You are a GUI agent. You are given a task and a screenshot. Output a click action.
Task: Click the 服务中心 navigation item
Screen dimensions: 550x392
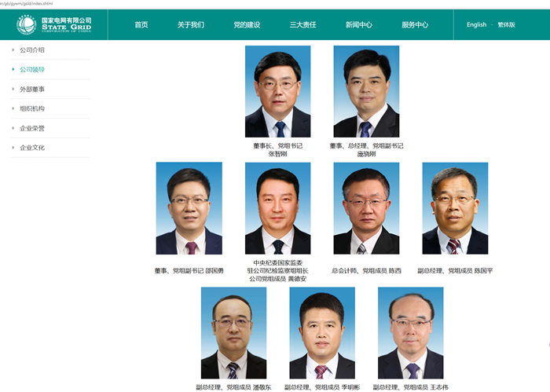(415, 24)
